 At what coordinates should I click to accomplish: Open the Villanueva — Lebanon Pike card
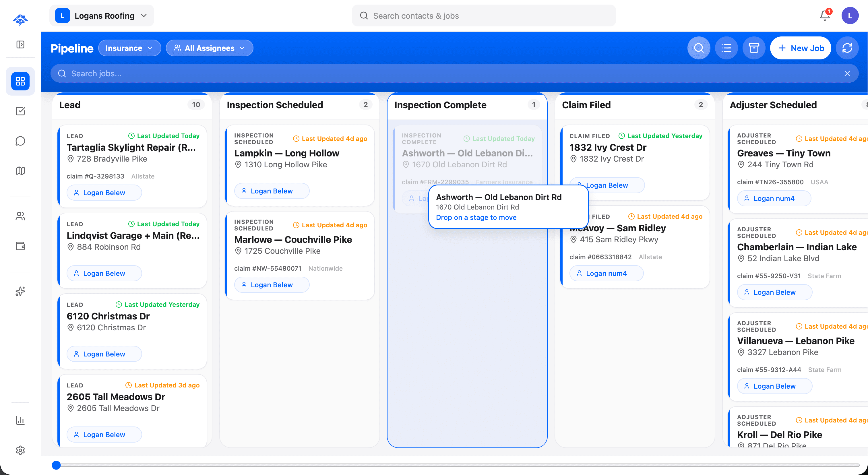click(798, 357)
